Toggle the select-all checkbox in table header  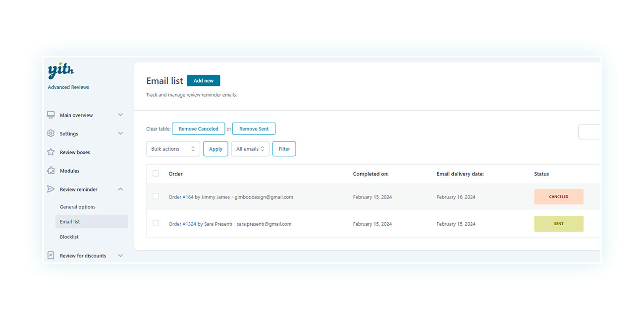pos(156,174)
